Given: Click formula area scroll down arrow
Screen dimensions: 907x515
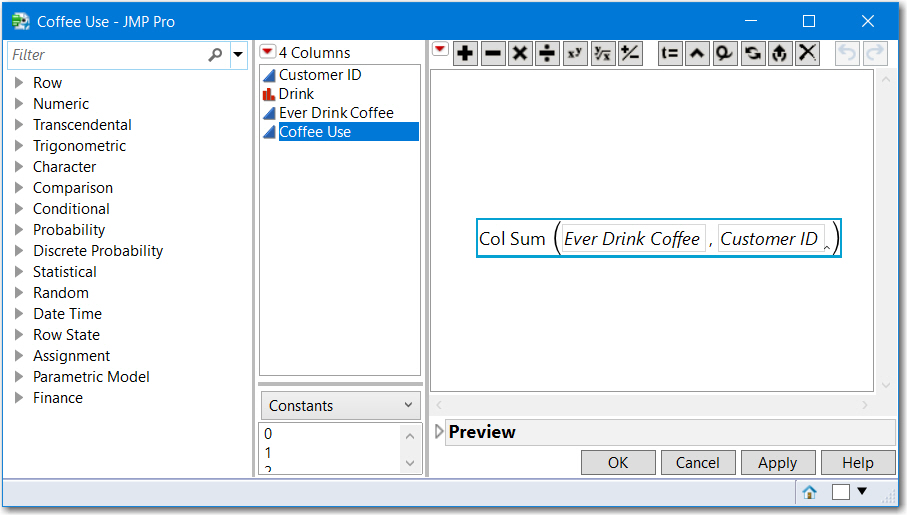Looking at the screenshot, I should [886, 385].
